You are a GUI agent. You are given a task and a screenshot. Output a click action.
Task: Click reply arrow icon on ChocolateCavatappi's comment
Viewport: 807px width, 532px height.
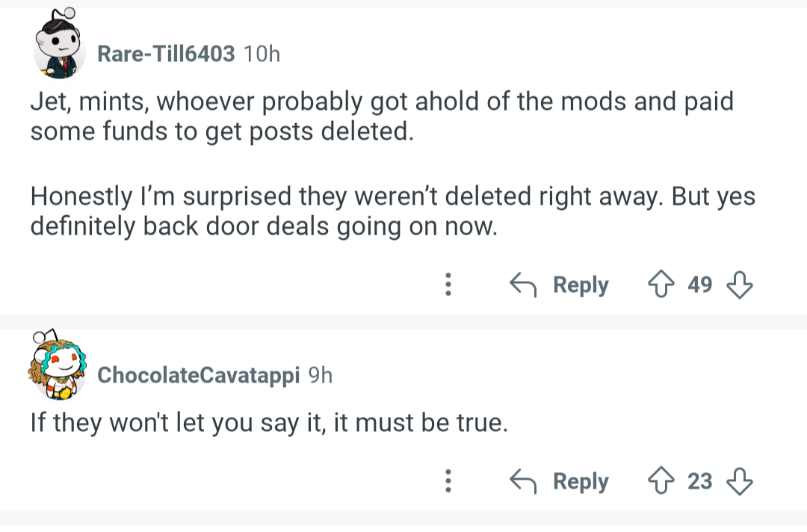point(524,481)
